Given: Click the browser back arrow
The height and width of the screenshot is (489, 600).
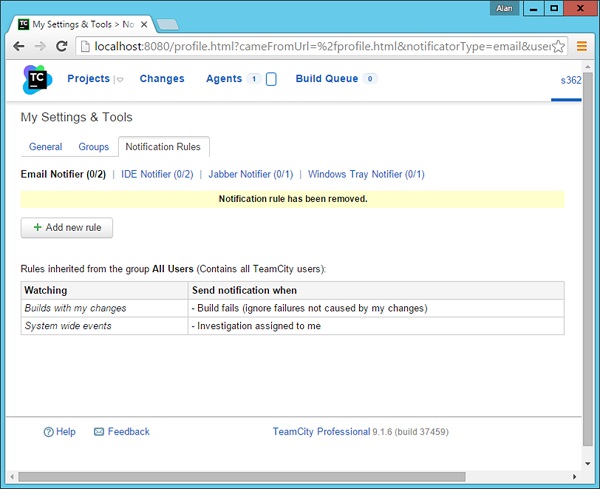Looking at the screenshot, I should tap(18, 46).
